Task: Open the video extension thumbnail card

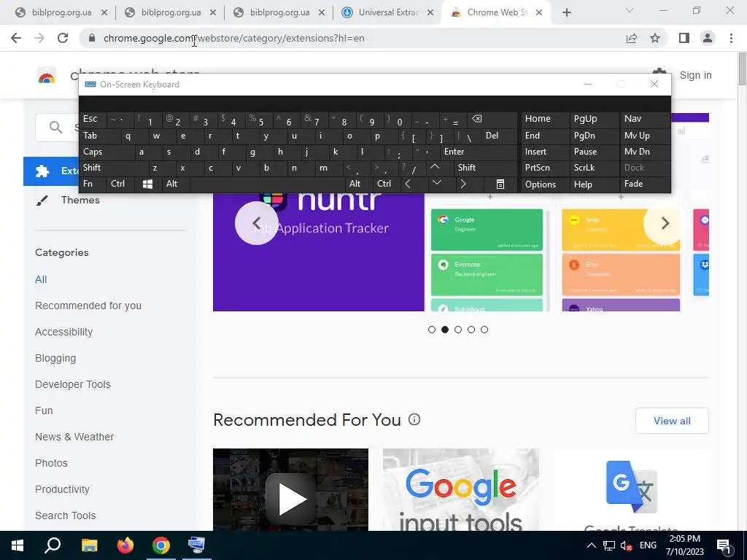Action: (290, 489)
